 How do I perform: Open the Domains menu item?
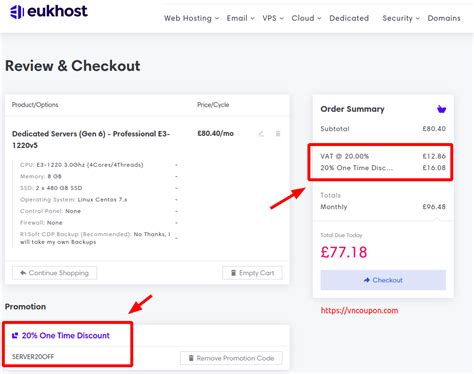pos(444,18)
